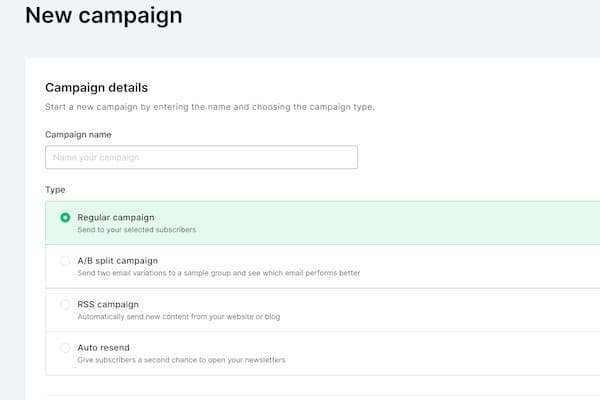
Task: Select the A/B split campaign radio button
Action: coord(65,261)
